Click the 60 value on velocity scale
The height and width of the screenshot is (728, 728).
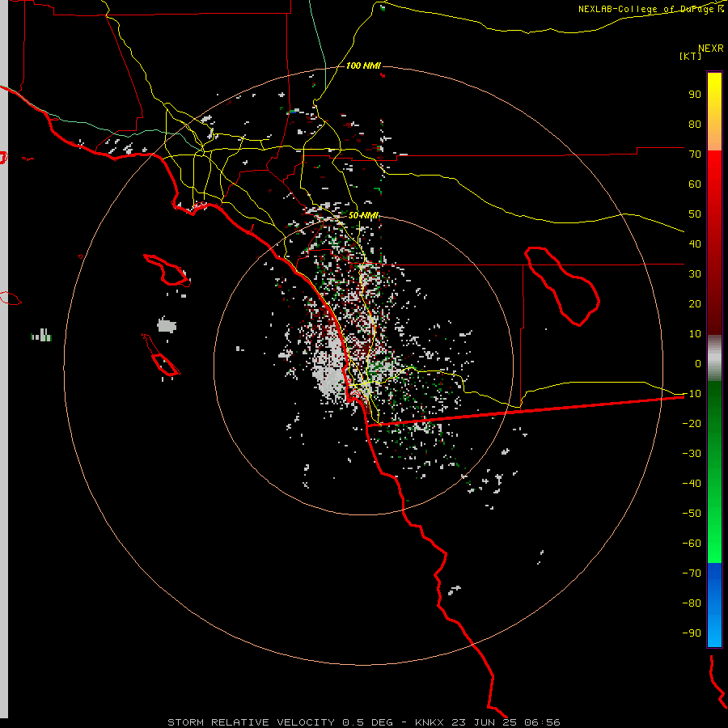pos(695,184)
